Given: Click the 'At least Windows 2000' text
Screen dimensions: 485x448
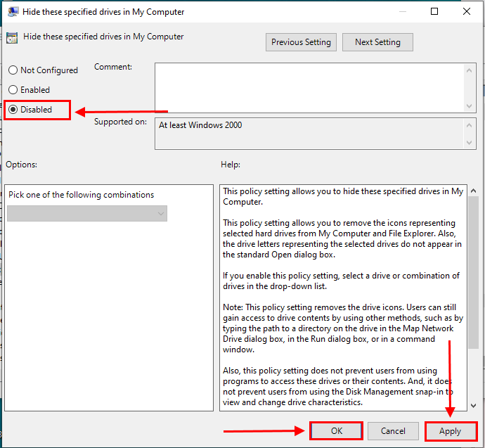Looking at the screenshot, I should click(200, 125).
